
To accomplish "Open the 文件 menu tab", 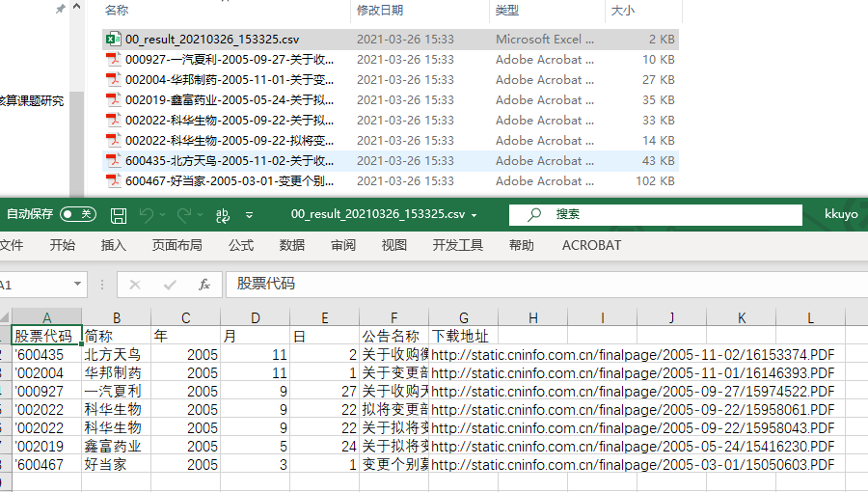I will click(11, 245).
